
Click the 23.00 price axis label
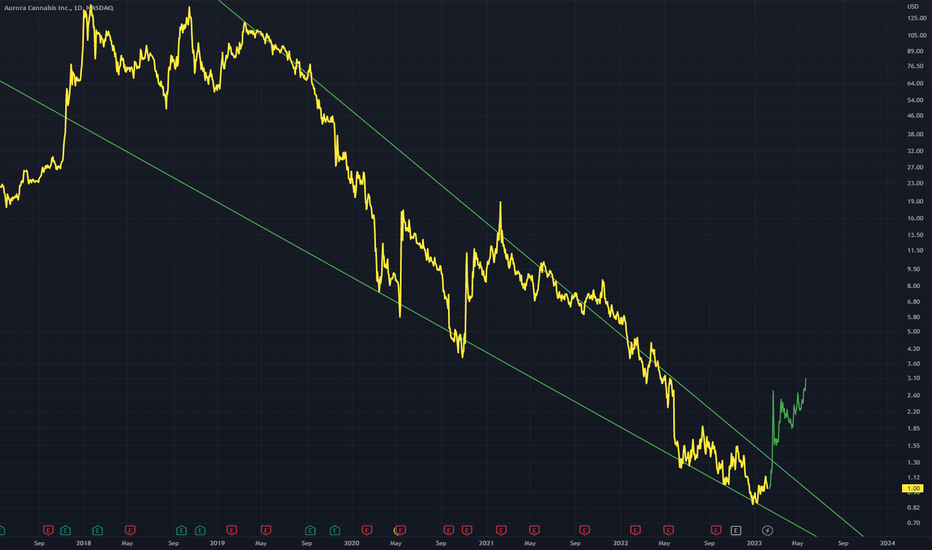coord(916,183)
